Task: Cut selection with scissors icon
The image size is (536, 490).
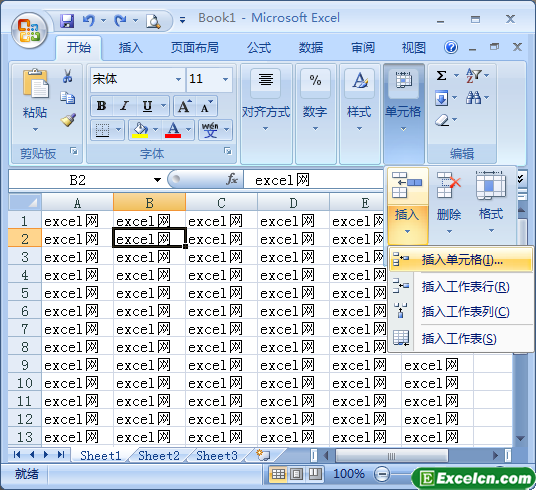Action: point(67,76)
